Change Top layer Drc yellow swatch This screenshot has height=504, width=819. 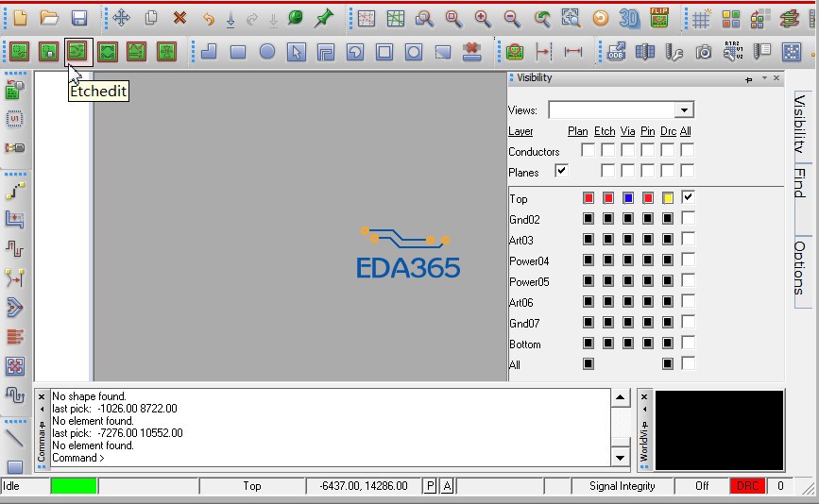coord(668,198)
